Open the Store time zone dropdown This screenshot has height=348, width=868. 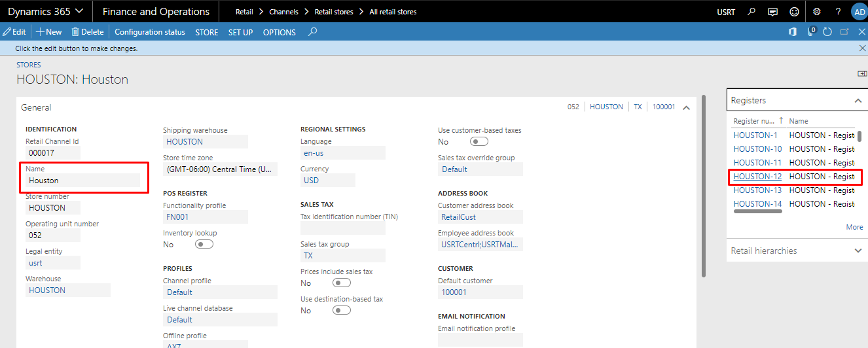pyautogui.click(x=220, y=169)
